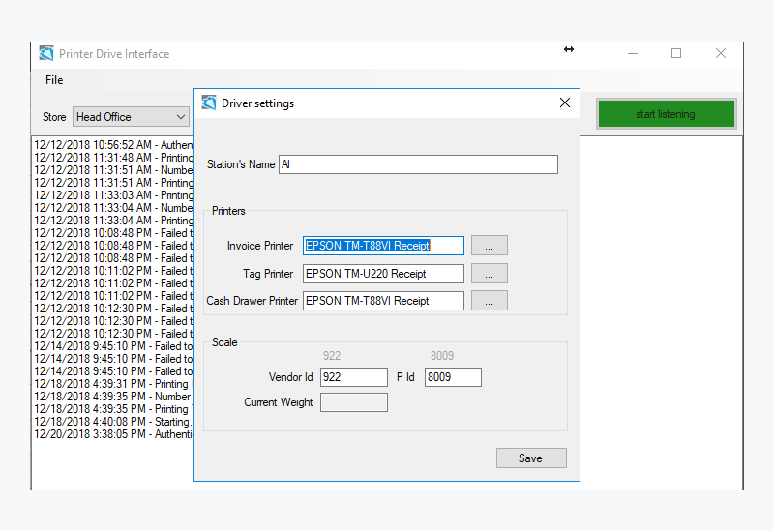Select log entry 12/12/2018 11:31:48 AM
Screen dimensions: 774x532
click(x=113, y=158)
